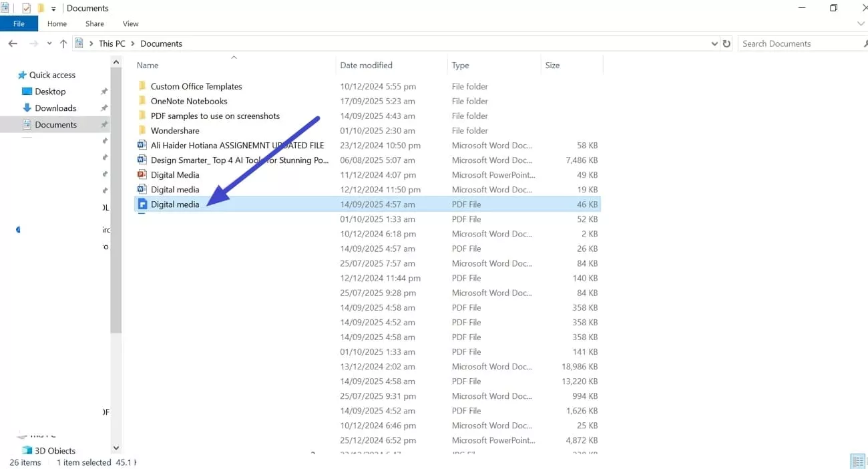Expand the ribbon using the chevron
The image size is (868, 469).
tap(861, 24)
